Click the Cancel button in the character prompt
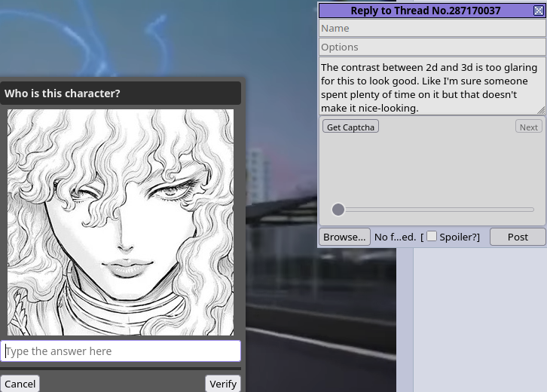 20,384
